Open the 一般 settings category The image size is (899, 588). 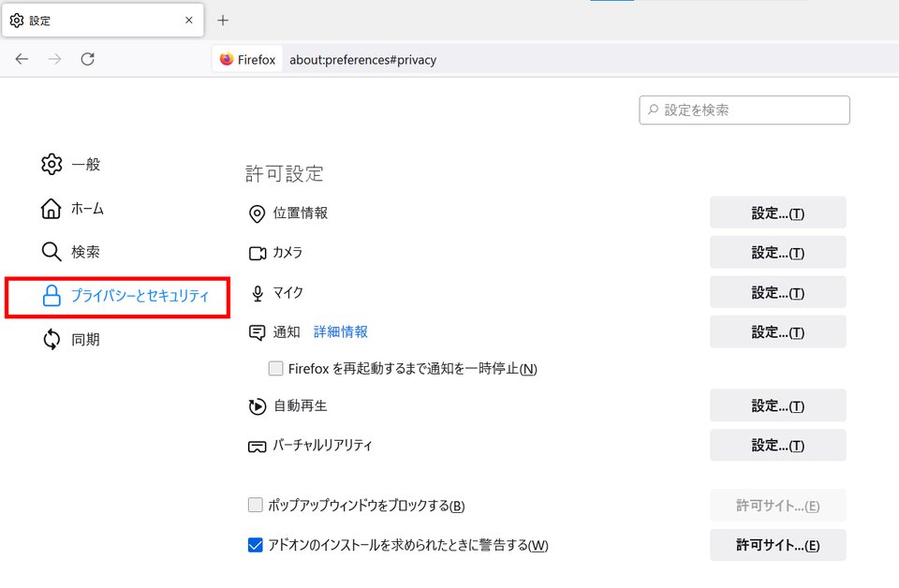point(71,165)
